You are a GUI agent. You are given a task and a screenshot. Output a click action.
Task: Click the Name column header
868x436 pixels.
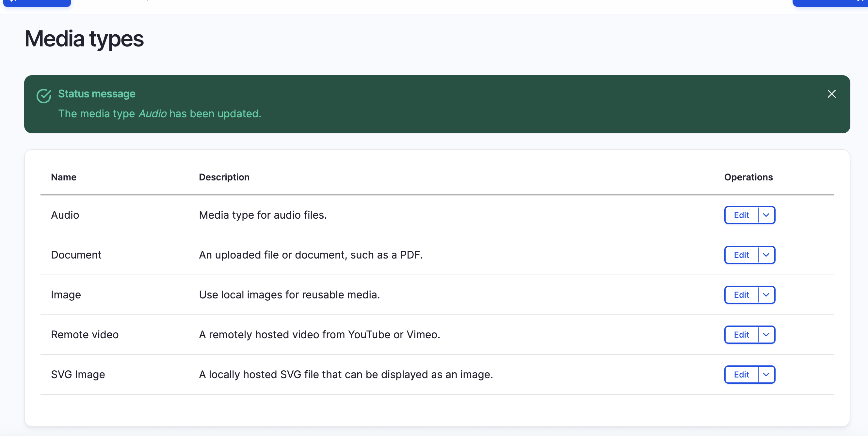(63, 177)
